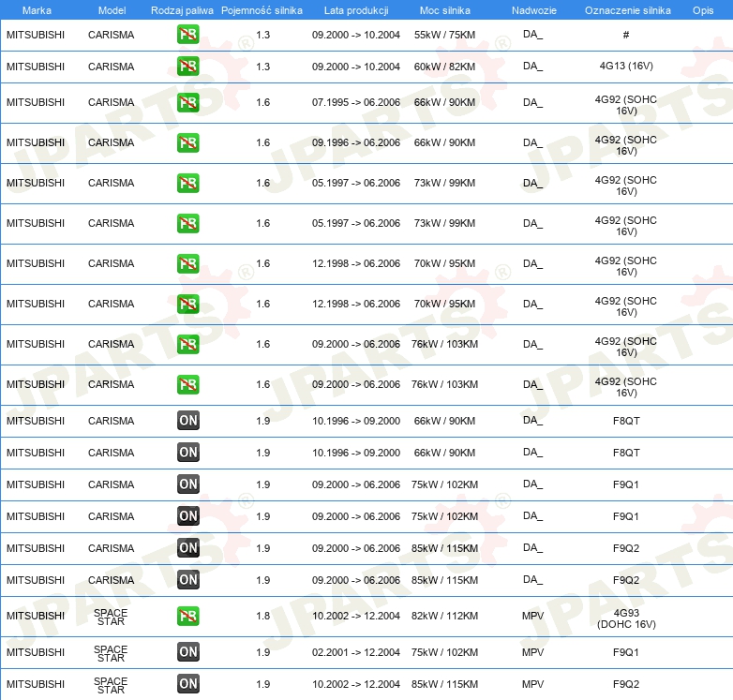Click the 07.1995 -> 06.2006 production date cell

[x=355, y=102]
